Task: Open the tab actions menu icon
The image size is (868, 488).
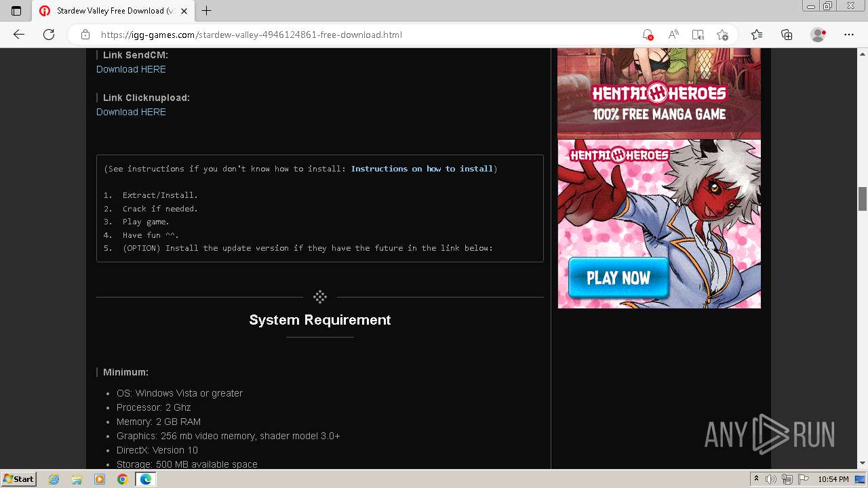Action: (16, 11)
